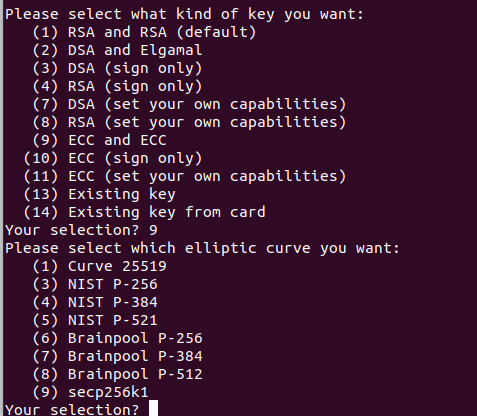Screen dimensions: 477x416
Task: Click the '(13) Existing key' line
Action: (x=99, y=194)
